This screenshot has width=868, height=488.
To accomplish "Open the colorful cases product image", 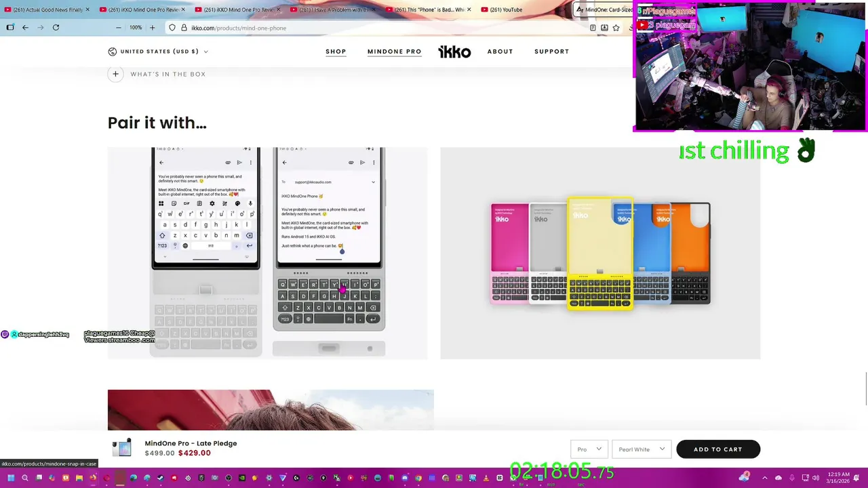I will tap(600, 253).
